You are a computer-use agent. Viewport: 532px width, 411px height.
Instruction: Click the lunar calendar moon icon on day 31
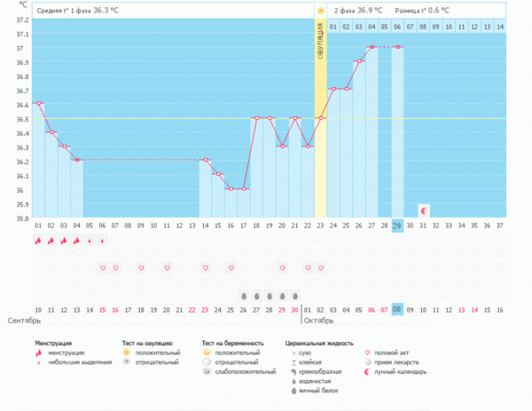423,210
